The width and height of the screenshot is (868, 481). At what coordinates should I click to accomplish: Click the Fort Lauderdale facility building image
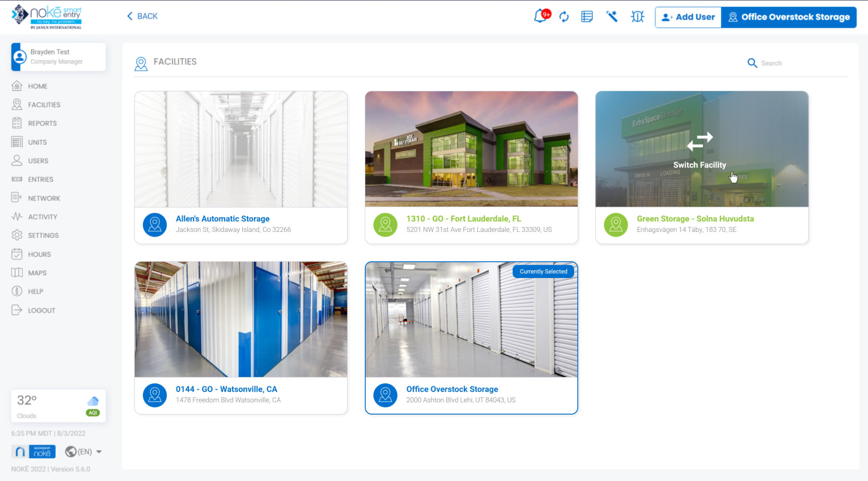click(x=471, y=149)
